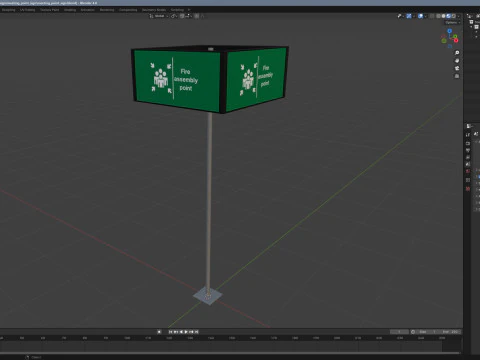Open the overlays dropdown arrow
Screen dimensions: 480x360
point(426,16)
